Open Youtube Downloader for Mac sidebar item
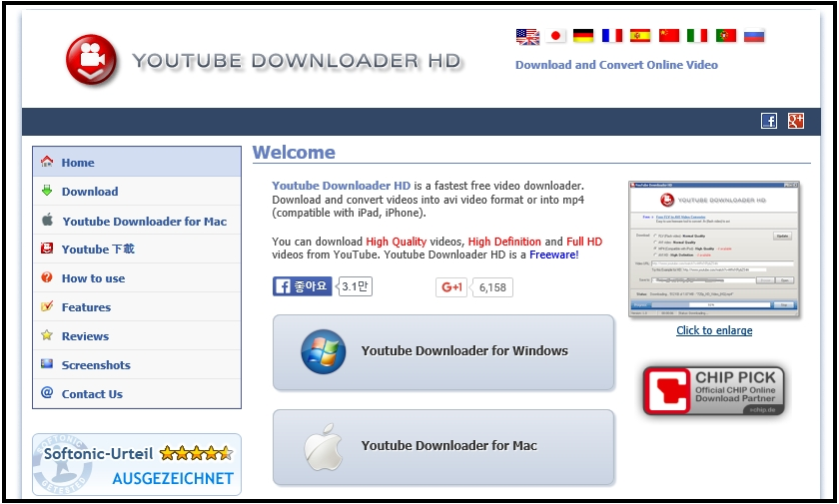This screenshot has width=839, height=504. (x=137, y=221)
